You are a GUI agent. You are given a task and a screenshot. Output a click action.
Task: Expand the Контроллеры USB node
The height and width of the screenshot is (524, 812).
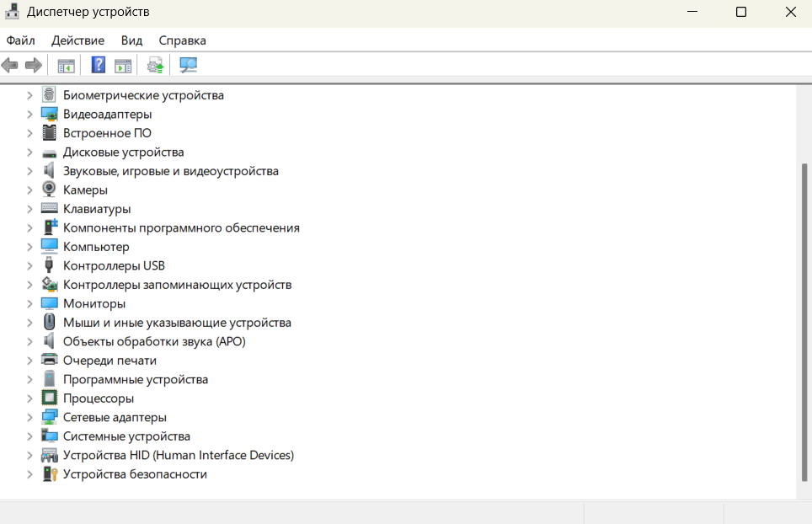(29, 265)
